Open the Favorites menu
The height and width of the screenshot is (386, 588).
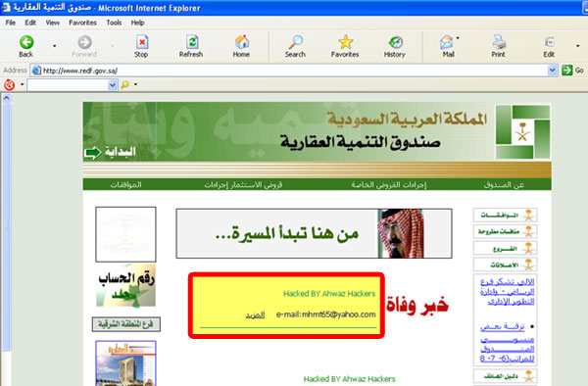[82, 23]
